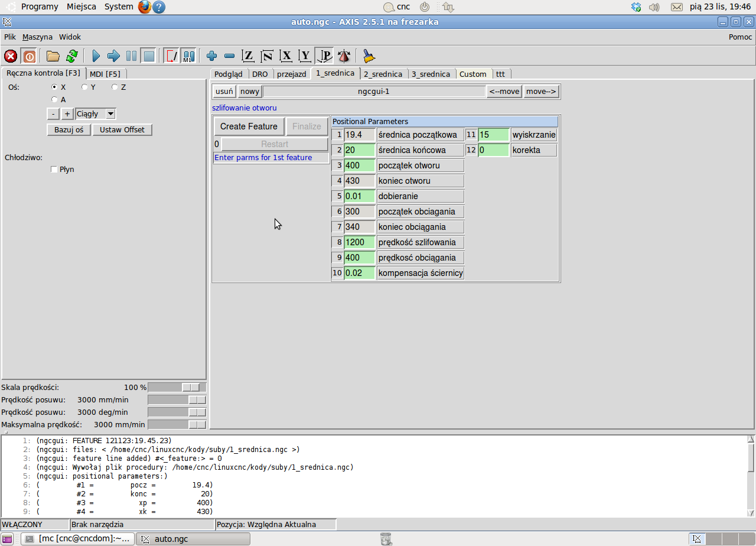Open the volume control in tray
The height and width of the screenshot is (546, 756).
coord(654,7)
